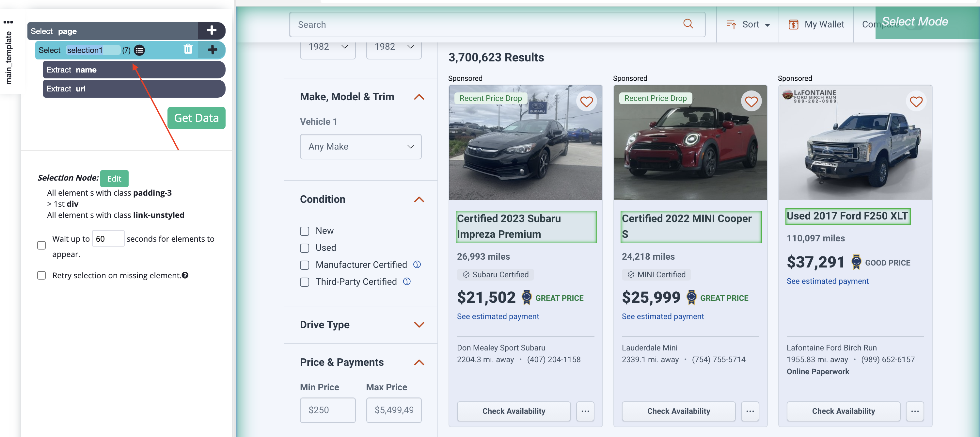
Task: Favorite the MINI Cooper with the heart
Action: click(751, 102)
